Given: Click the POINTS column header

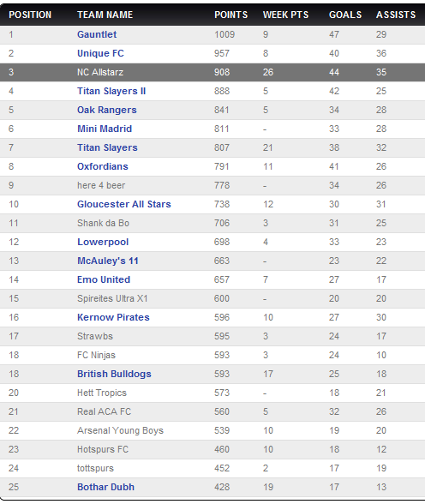Looking at the screenshot, I should [231, 15].
